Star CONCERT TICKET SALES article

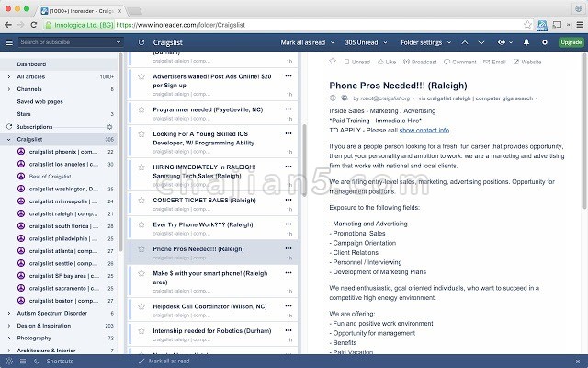141,201
